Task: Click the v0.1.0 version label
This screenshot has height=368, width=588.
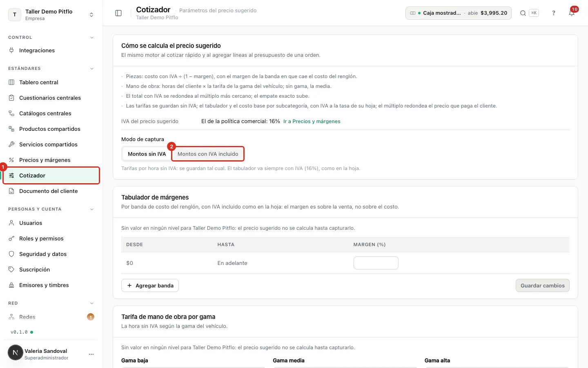Action: point(19,332)
